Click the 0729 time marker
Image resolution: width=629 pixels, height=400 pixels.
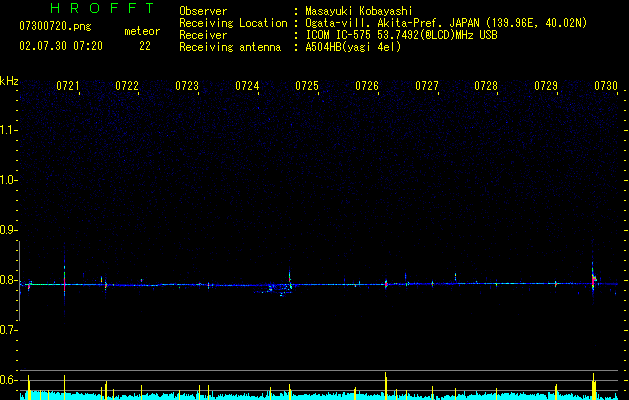point(546,86)
